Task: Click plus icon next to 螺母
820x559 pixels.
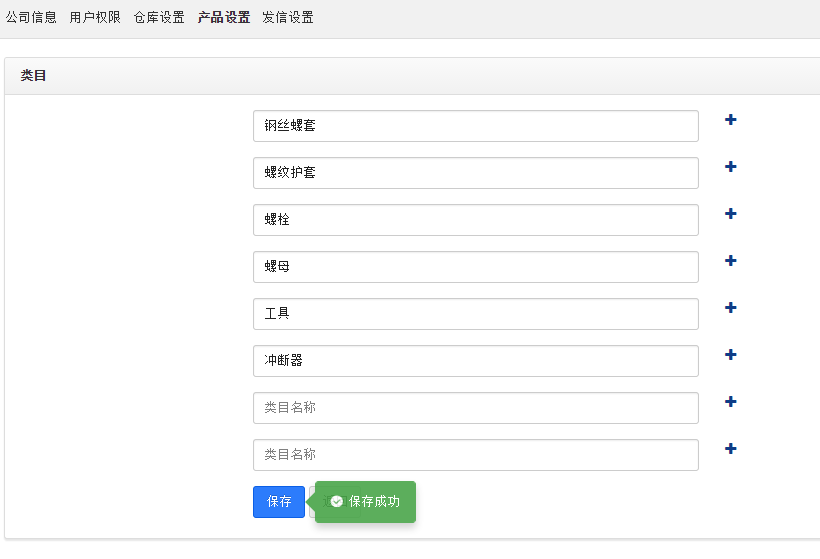Action: tap(731, 261)
